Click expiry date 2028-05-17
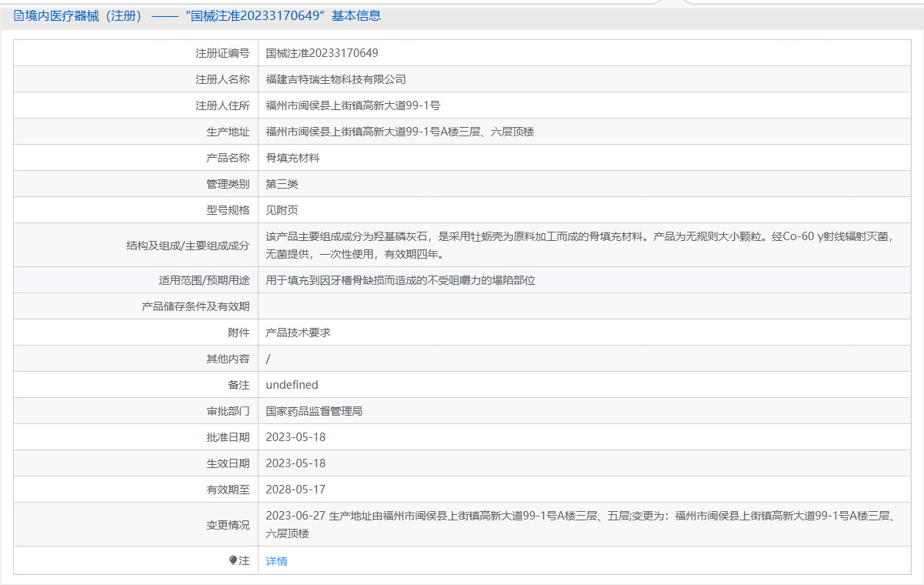The height and width of the screenshot is (585, 924). [x=295, y=489]
